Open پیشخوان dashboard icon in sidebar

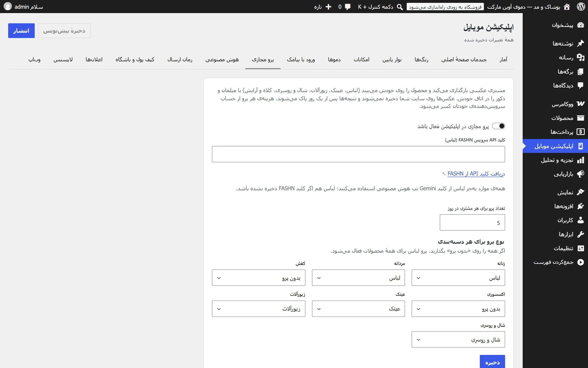581,25
